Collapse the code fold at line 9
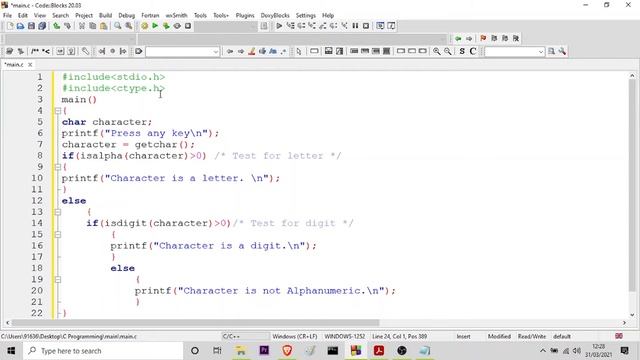 58,167
